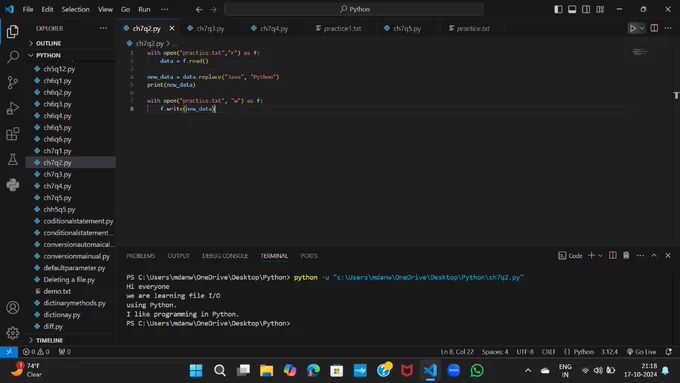680x383 pixels.
Task: Open the Python extension view
Action: (x=13, y=185)
